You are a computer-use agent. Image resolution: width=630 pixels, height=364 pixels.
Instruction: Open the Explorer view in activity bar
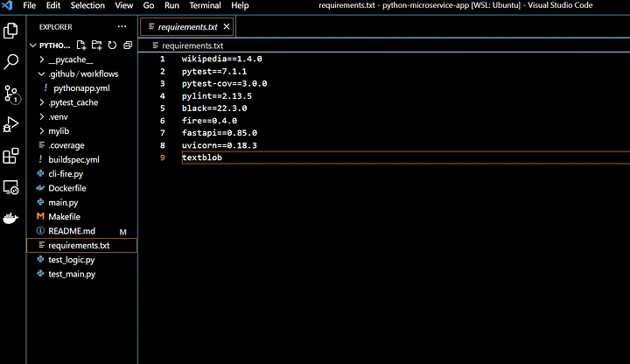click(10, 31)
